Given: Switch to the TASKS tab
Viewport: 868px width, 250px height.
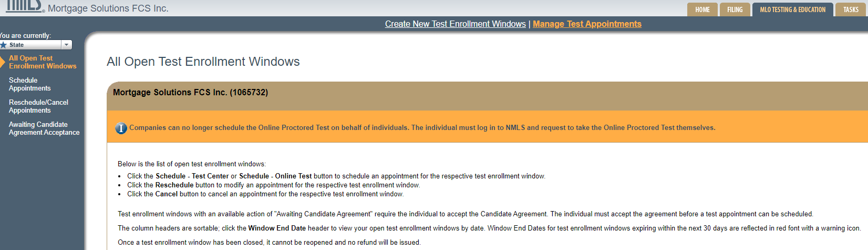Looking at the screenshot, I should point(851,9).
